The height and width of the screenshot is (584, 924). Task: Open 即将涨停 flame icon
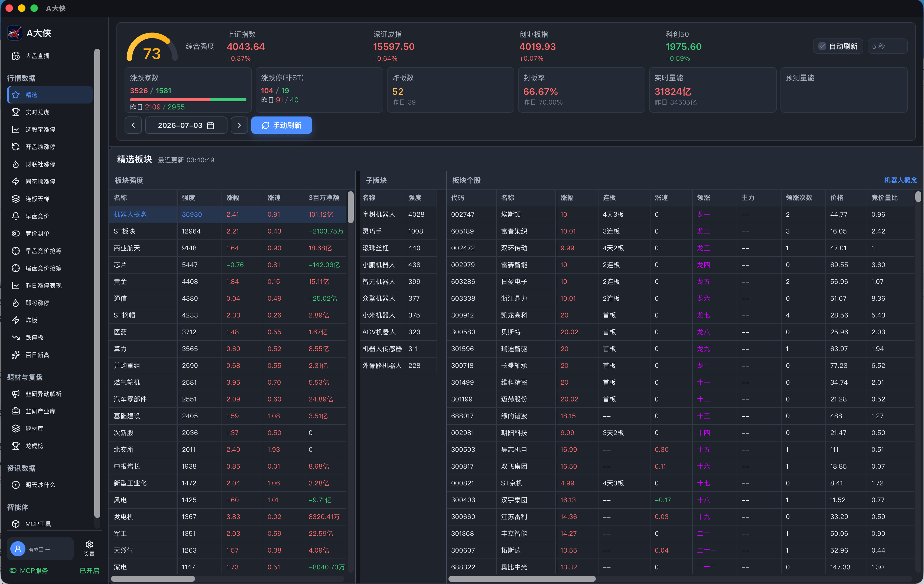tap(16, 303)
